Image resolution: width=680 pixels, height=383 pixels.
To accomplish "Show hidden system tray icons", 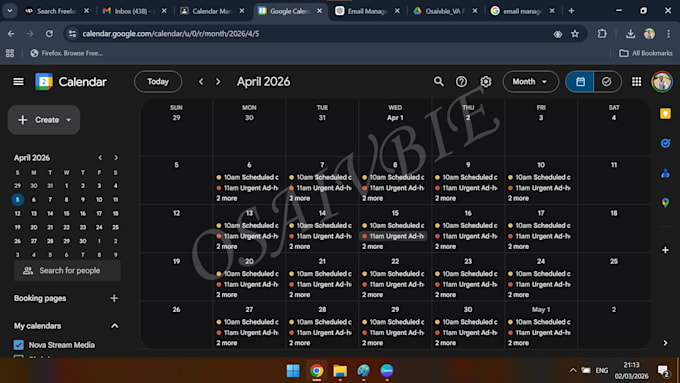I will coord(573,370).
